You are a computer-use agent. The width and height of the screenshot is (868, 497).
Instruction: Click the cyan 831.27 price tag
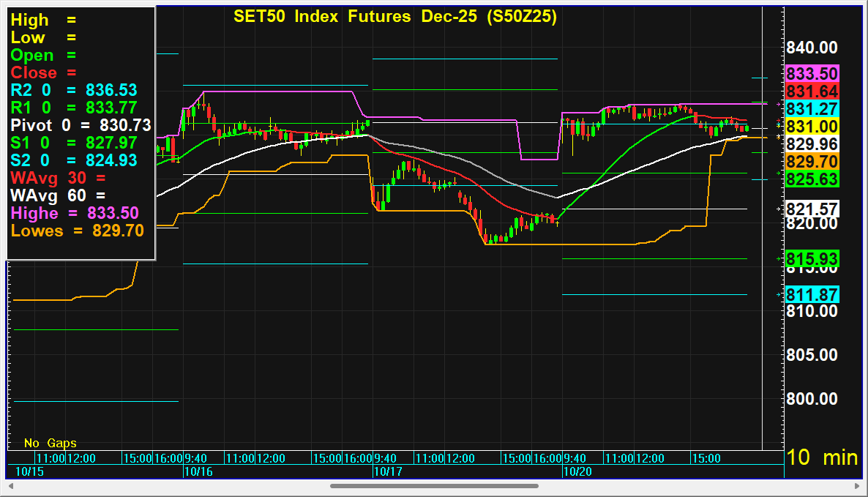click(x=812, y=108)
